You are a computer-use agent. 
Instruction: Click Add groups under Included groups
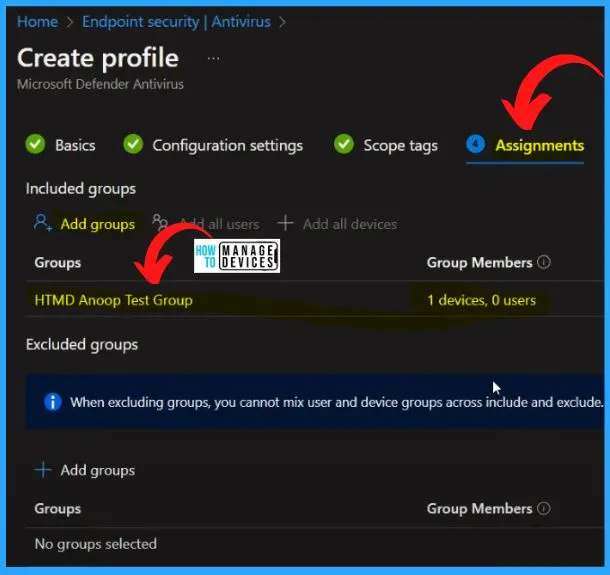tap(98, 224)
